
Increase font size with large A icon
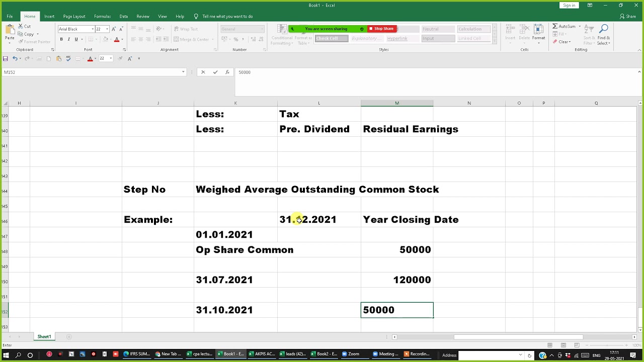tap(114, 29)
